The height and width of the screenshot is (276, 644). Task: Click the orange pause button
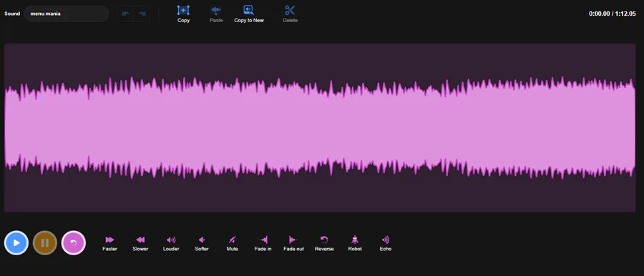(45, 242)
